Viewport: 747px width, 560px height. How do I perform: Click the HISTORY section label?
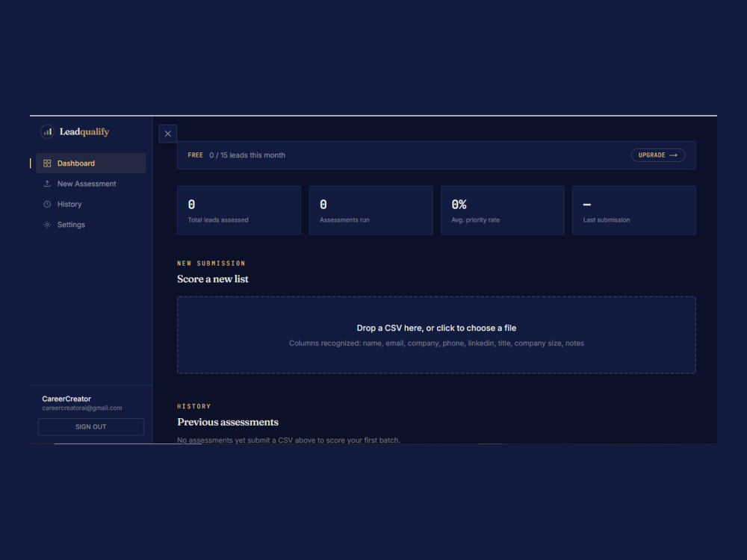coord(194,406)
